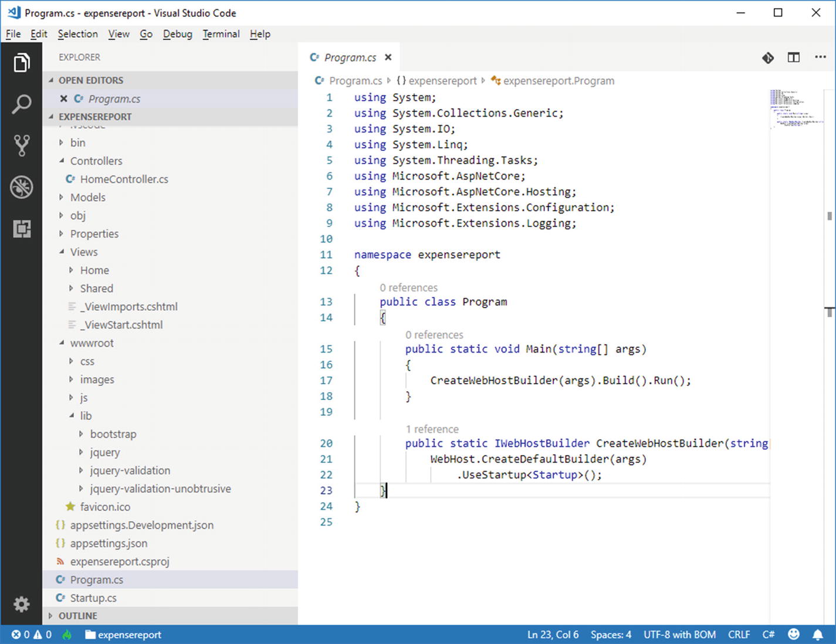Collapse the Controllers folder
Viewport: 836px width, 644px height.
point(96,161)
